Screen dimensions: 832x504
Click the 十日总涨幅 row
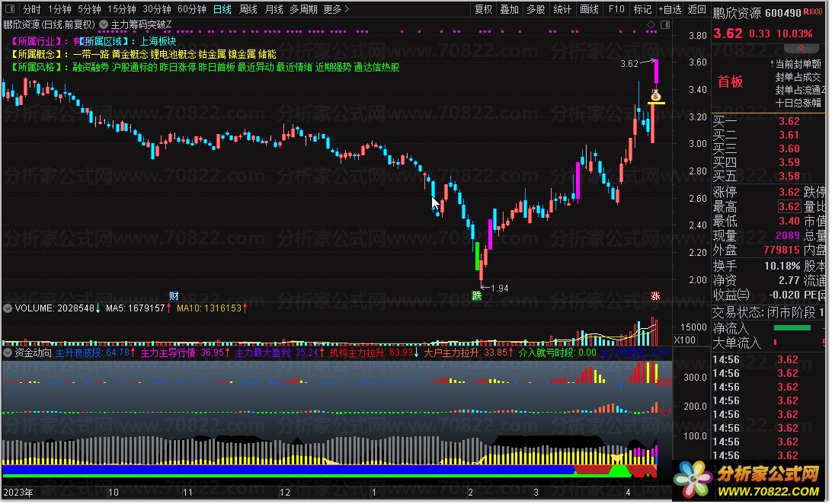[x=798, y=103]
